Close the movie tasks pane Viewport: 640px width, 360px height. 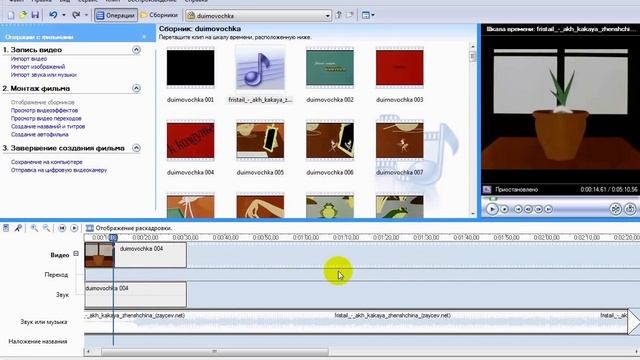pos(144,37)
